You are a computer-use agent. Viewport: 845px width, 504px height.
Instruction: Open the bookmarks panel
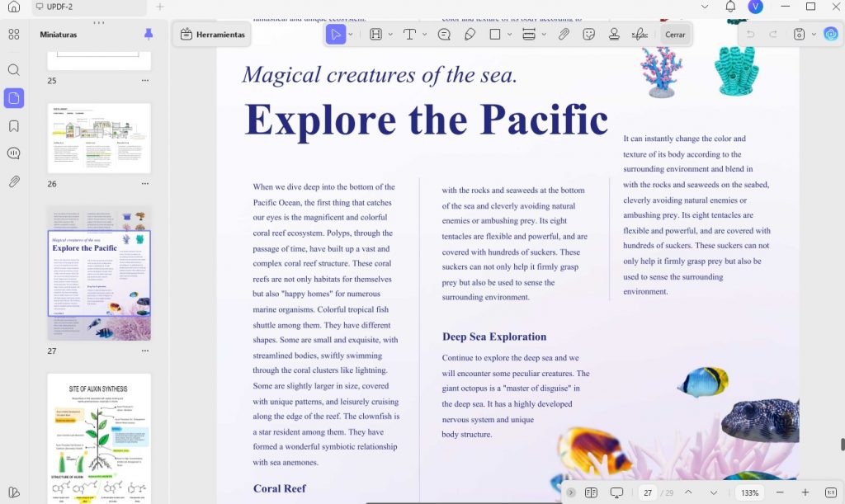pyautogui.click(x=14, y=126)
